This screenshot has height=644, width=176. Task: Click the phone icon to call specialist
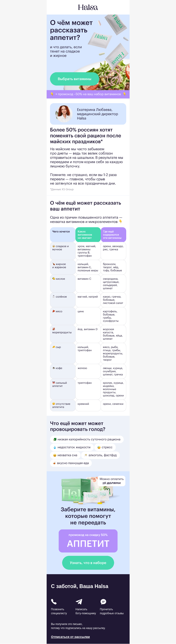coord(54,601)
